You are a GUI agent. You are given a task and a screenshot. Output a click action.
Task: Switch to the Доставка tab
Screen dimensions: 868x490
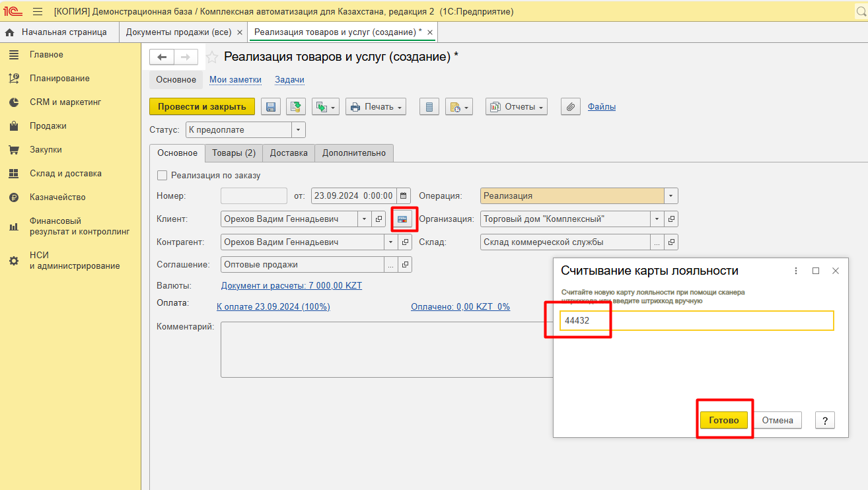289,153
